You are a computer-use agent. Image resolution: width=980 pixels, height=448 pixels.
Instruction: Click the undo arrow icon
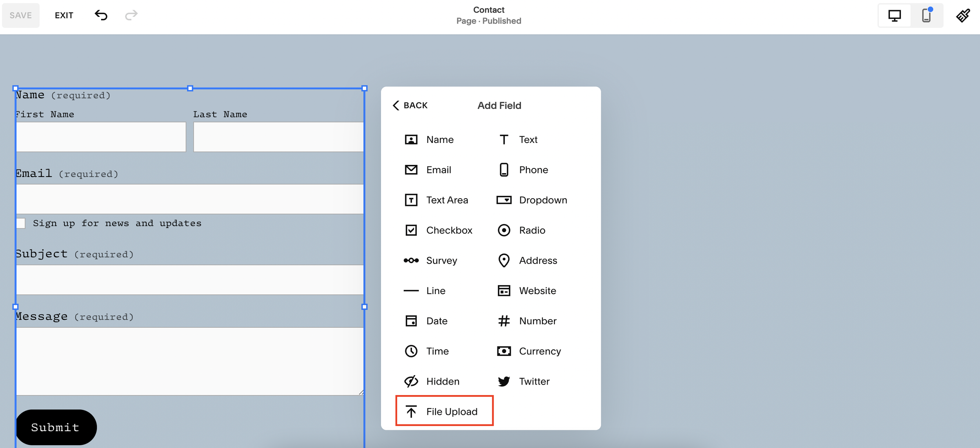(x=101, y=15)
